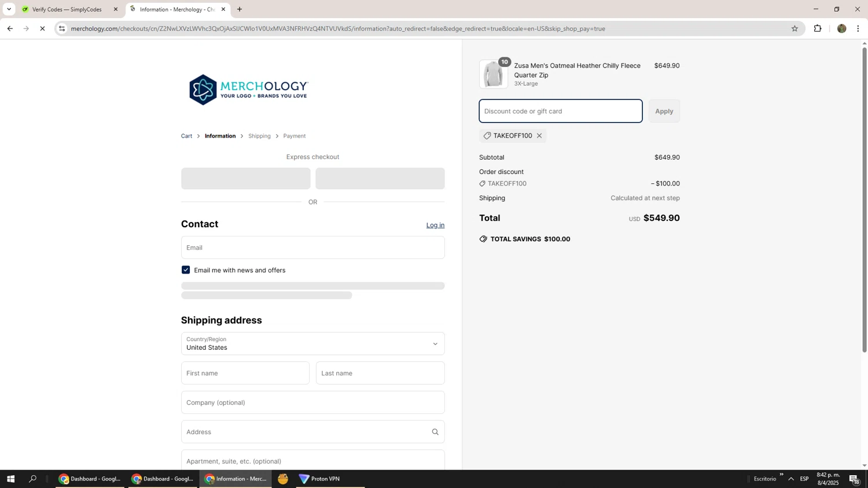Toggle Email me with news and offers

point(186,270)
